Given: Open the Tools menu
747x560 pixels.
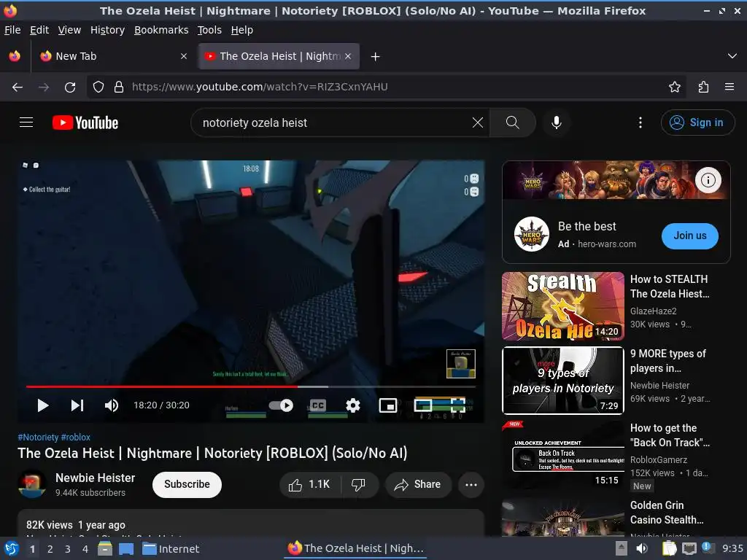Looking at the screenshot, I should (209, 30).
